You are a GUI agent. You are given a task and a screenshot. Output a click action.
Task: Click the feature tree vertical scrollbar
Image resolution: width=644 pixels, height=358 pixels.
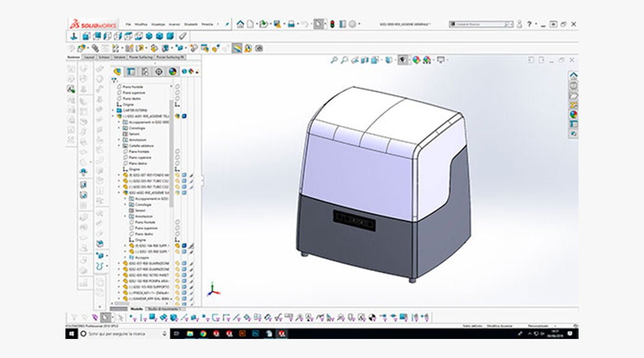point(171,152)
